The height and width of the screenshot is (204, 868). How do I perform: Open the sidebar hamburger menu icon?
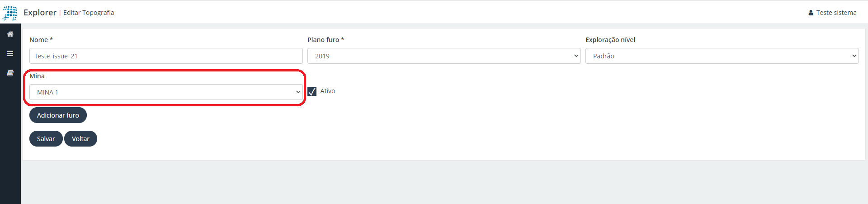point(10,53)
